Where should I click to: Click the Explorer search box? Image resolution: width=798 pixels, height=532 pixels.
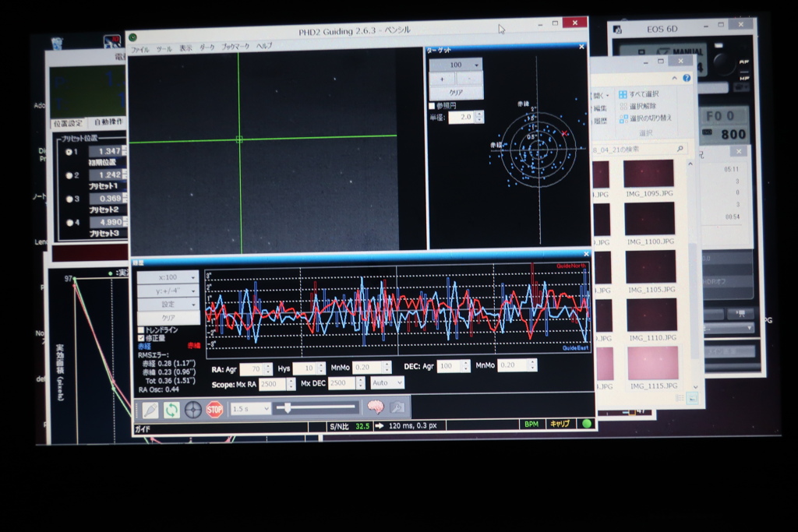[x=639, y=149]
